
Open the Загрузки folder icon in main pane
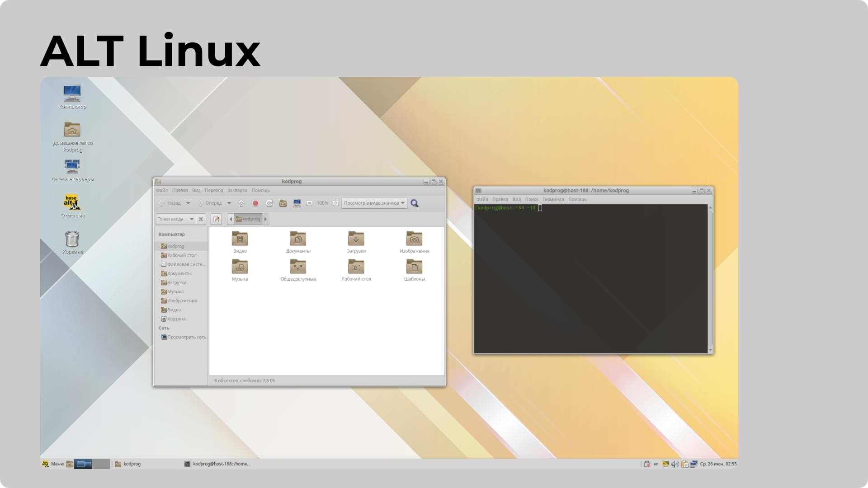tap(356, 242)
